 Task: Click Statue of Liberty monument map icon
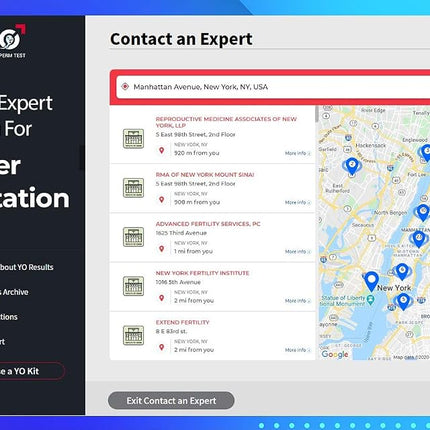pos(370,300)
